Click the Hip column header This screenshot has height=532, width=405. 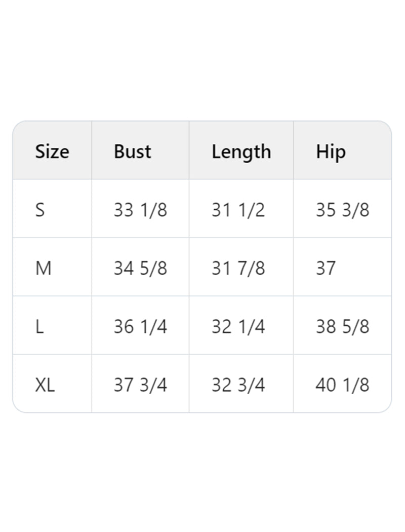(331, 152)
